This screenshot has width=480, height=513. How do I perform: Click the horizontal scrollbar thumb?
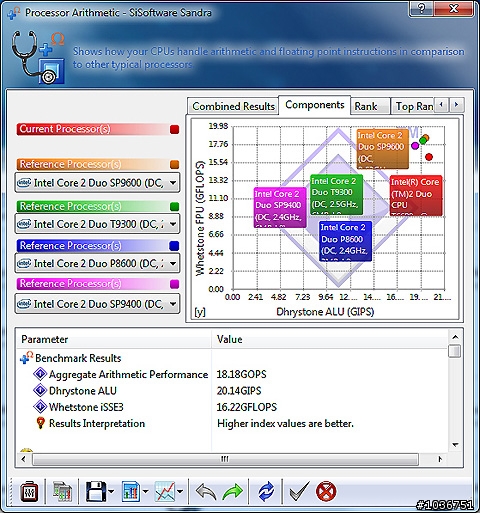pyautogui.click(x=225, y=459)
